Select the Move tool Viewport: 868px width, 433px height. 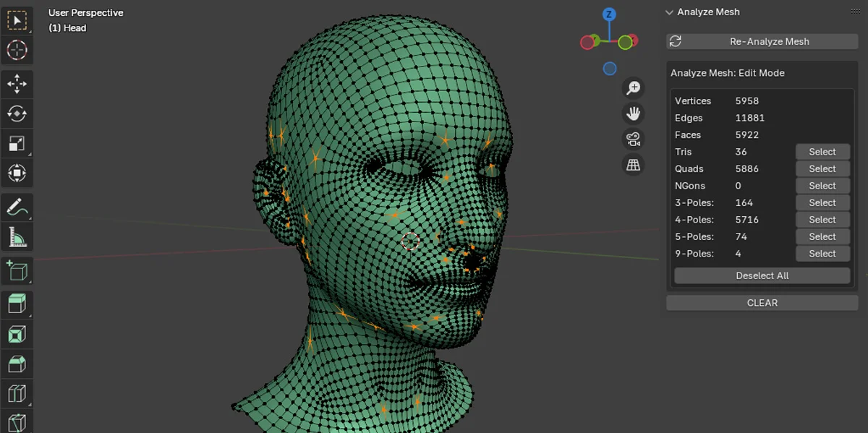(x=17, y=84)
